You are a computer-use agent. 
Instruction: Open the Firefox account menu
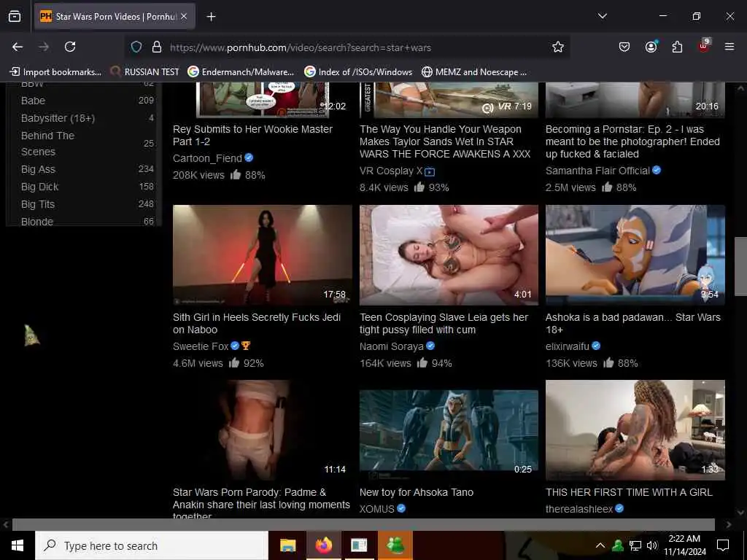point(651,47)
